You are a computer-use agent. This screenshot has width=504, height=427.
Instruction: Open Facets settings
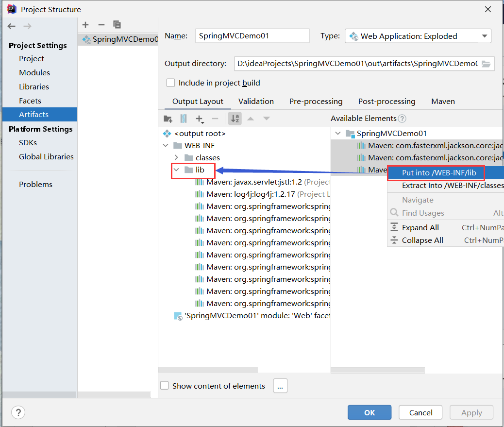tap(30, 101)
